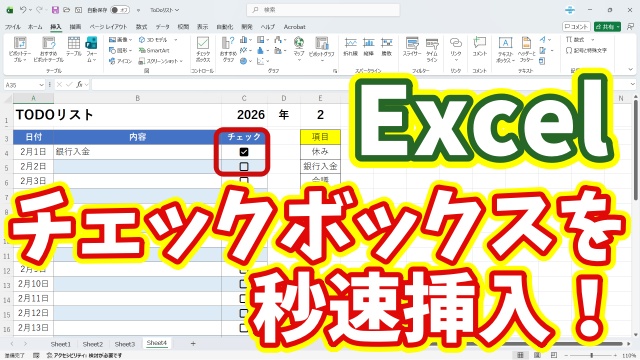Open the Name Box dropdown arrow
The image size is (640, 360).
tap(41, 85)
